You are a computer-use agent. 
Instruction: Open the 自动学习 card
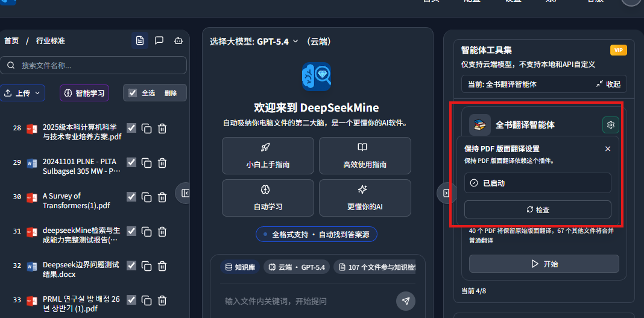[x=268, y=198]
